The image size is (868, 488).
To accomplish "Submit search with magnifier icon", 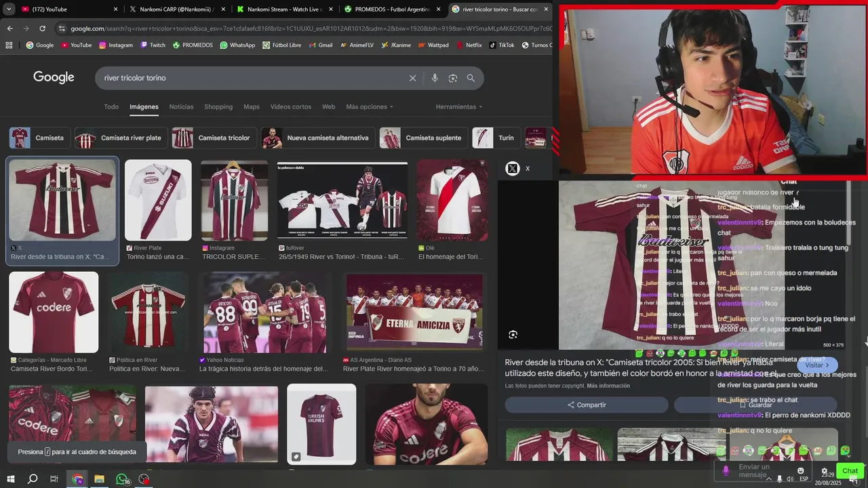I will point(471,78).
